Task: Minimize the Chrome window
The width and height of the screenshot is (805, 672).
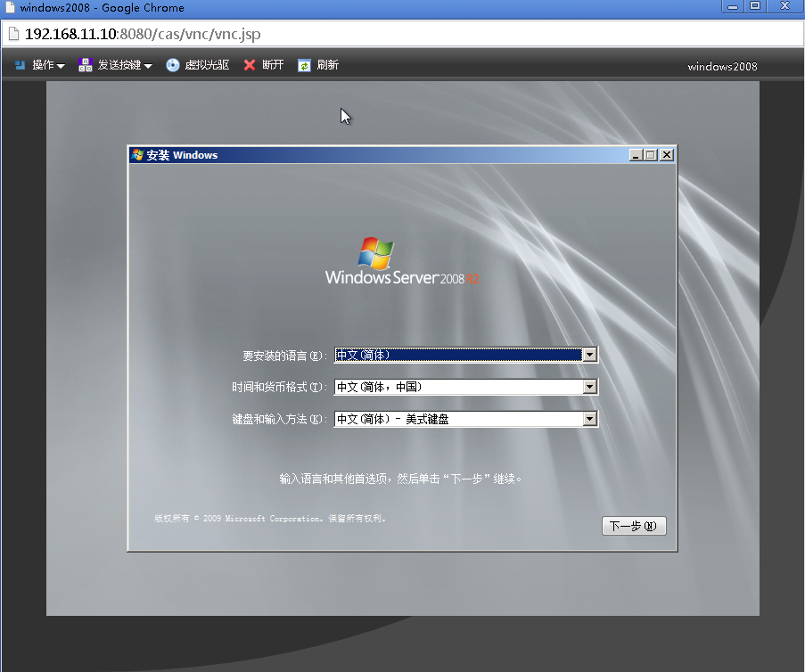Action: 733,6
